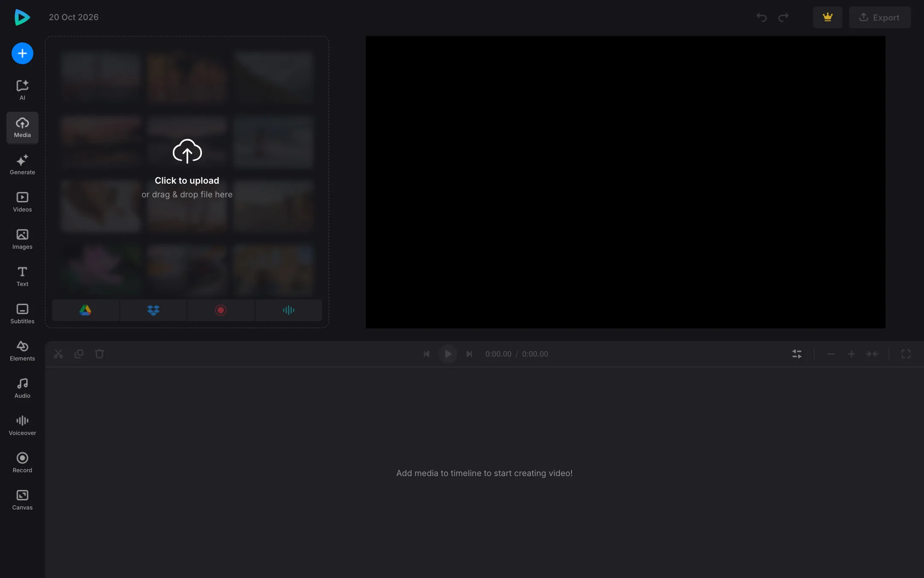Import from Google Drive
The width and height of the screenshot is (924, 578).
pyautogui.click(x=86, y=310)
